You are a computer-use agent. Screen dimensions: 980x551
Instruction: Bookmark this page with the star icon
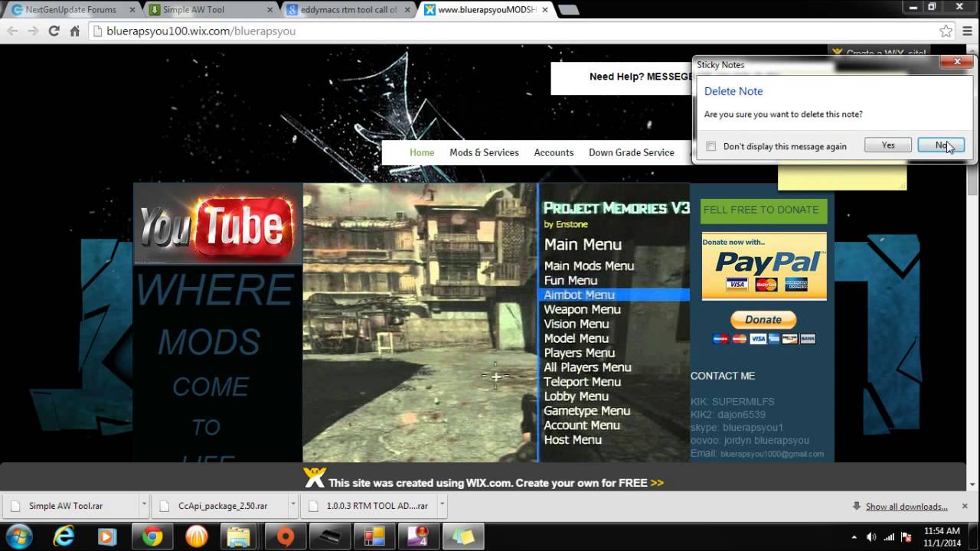tap(946, 31)
